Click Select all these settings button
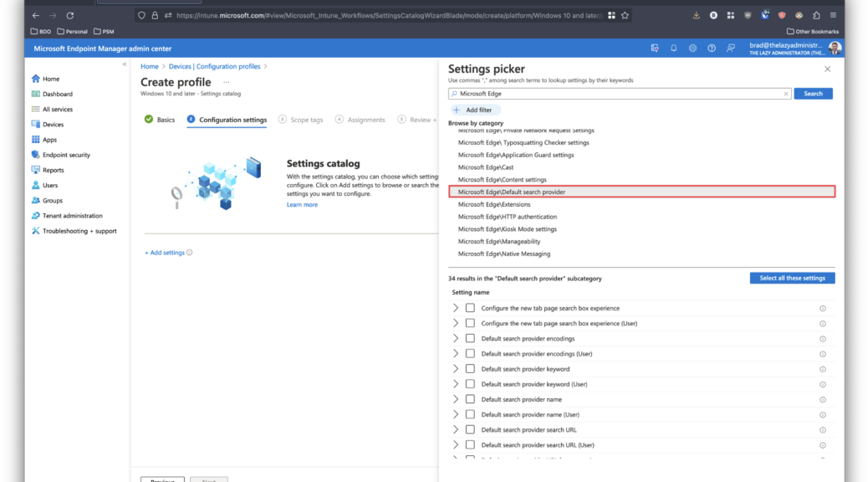Viewport: 868px width, 482px height. (792, 278)
